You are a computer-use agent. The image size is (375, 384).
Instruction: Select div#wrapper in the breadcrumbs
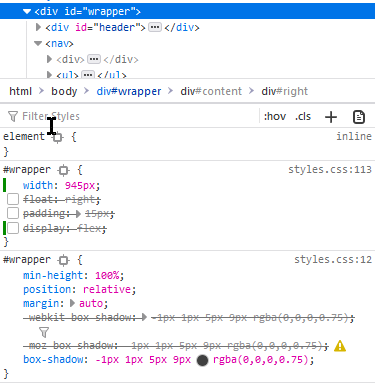coord(129,91)
